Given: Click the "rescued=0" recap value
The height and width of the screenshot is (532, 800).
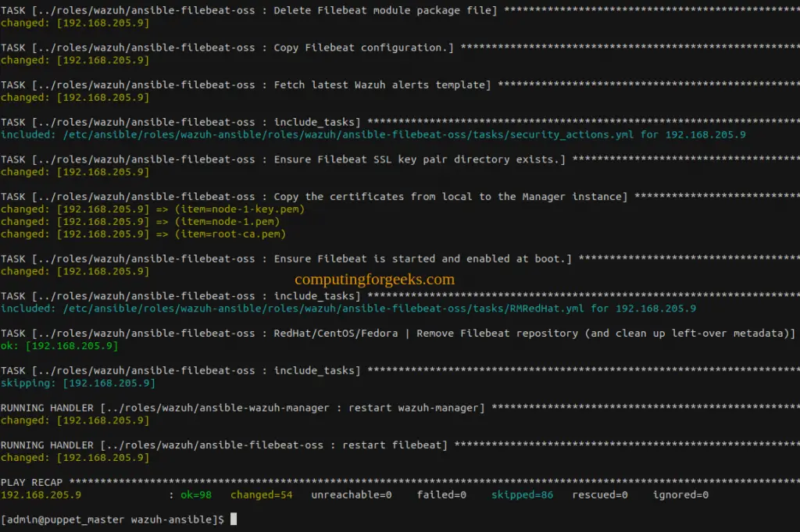Looking at the screenshot, I should pos(600,495).
